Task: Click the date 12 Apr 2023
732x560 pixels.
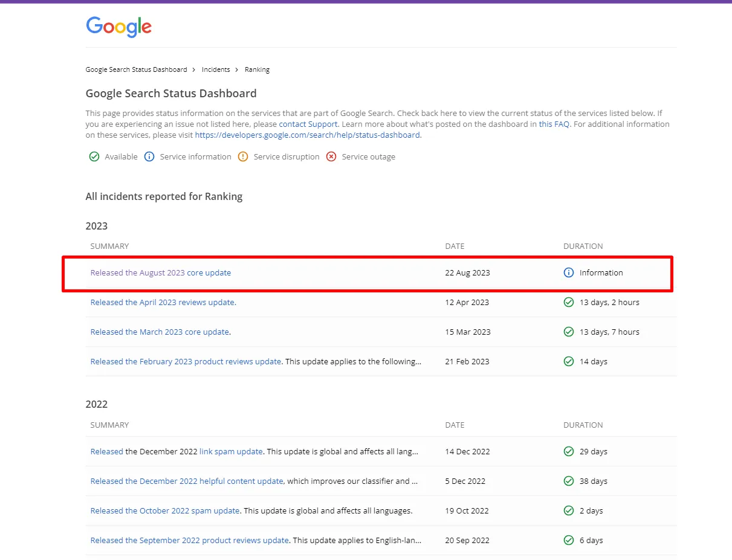Action: click(x=467, y=302)
